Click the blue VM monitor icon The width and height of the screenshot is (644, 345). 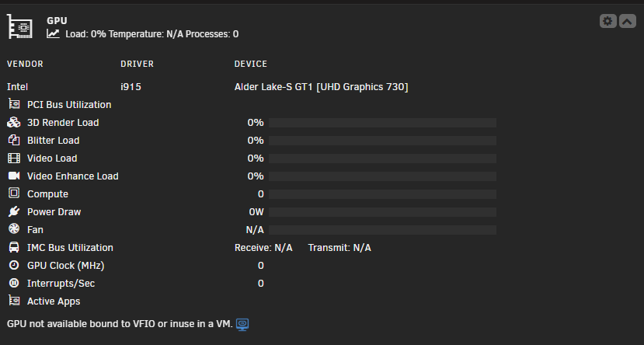pyautogui.click(x=242, y=325)
